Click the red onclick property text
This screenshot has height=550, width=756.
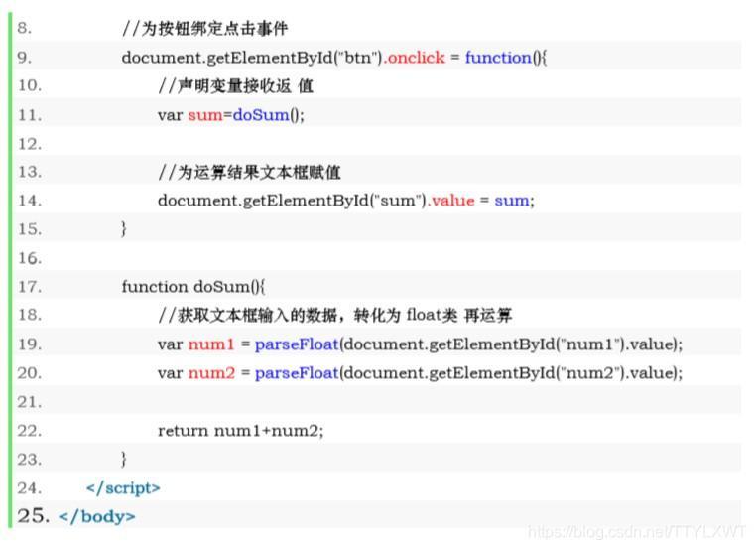click(416, 58)
